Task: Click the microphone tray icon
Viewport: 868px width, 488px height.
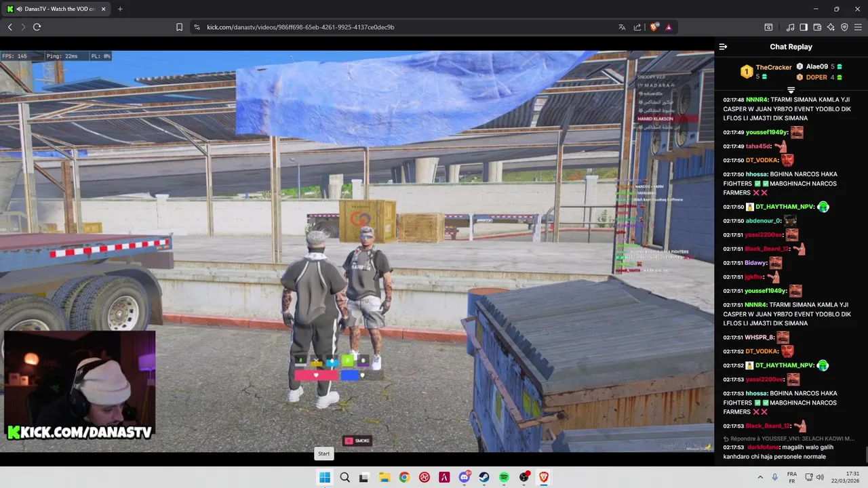Action: pos(775,477)
